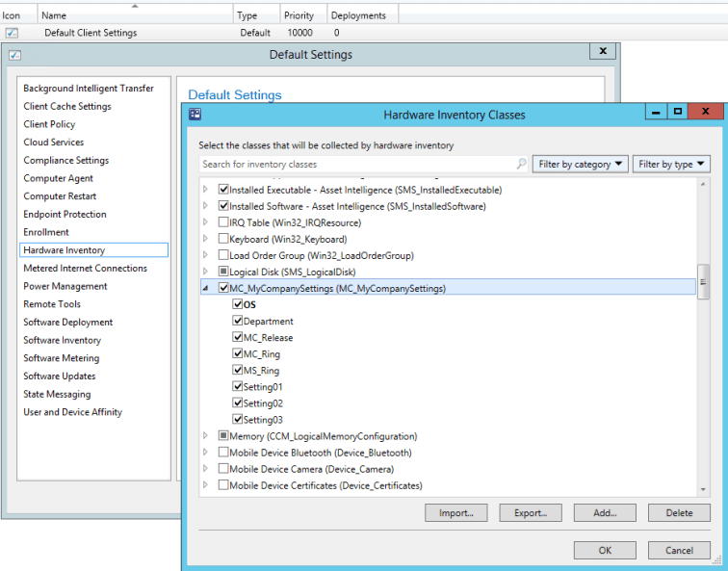Collapse the MC_MyCompanySettings tree node
The width and height of the screenshot is (728, 571).
[x=205, y=288]
